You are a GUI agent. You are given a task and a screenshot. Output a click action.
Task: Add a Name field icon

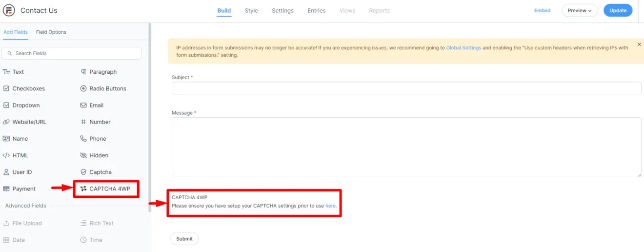coord(6,139)
